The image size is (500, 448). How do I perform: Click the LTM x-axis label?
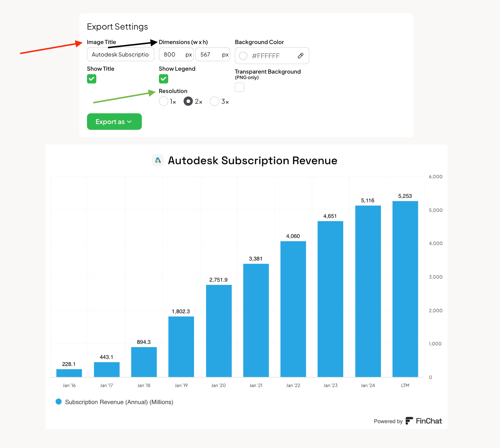[405, 385]
